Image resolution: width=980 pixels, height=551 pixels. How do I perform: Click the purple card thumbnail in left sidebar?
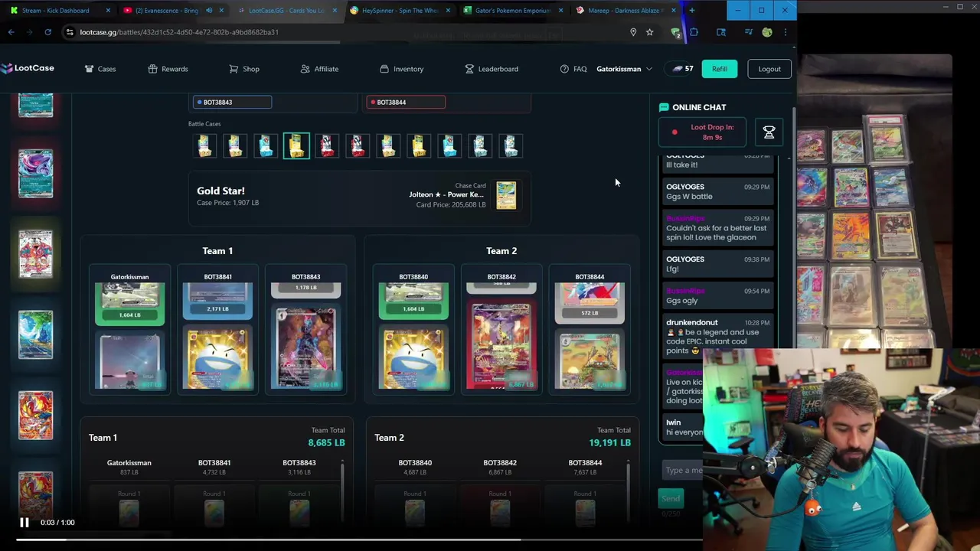coord(36,173)
